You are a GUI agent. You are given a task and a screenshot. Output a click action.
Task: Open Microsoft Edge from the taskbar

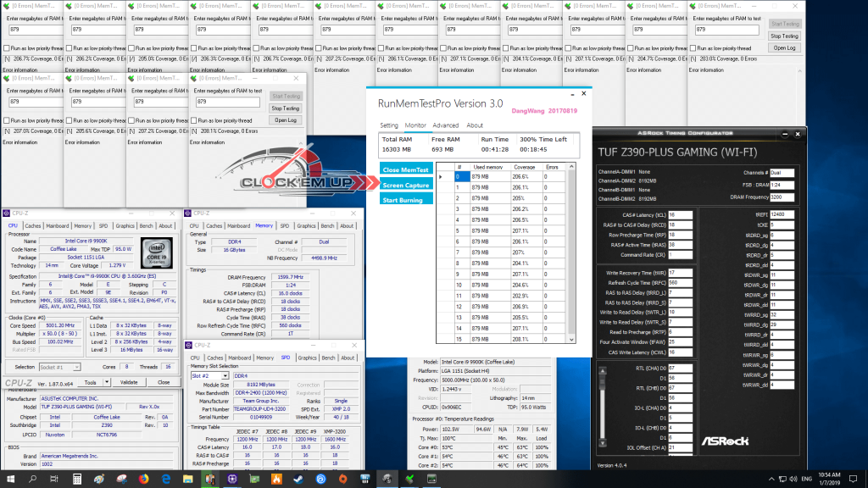[166, 480]
